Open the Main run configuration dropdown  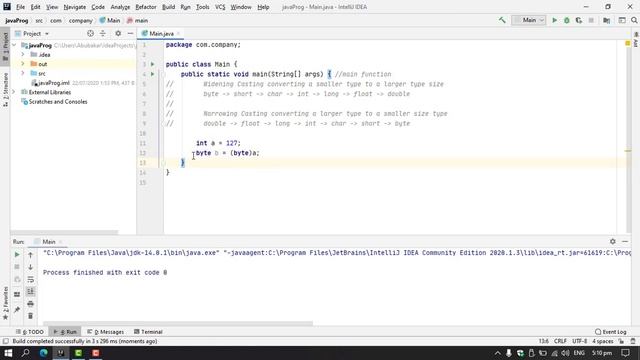tap(529, 20)
